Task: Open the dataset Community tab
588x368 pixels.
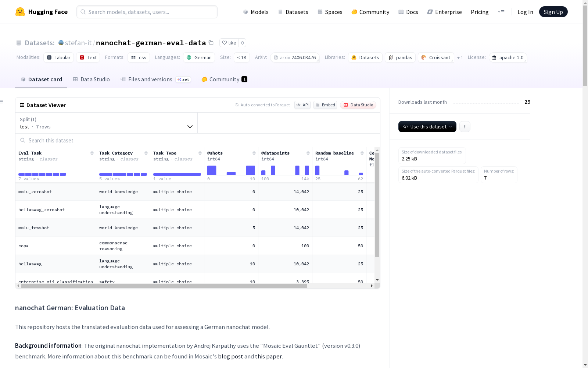Action: coord(224,79)
